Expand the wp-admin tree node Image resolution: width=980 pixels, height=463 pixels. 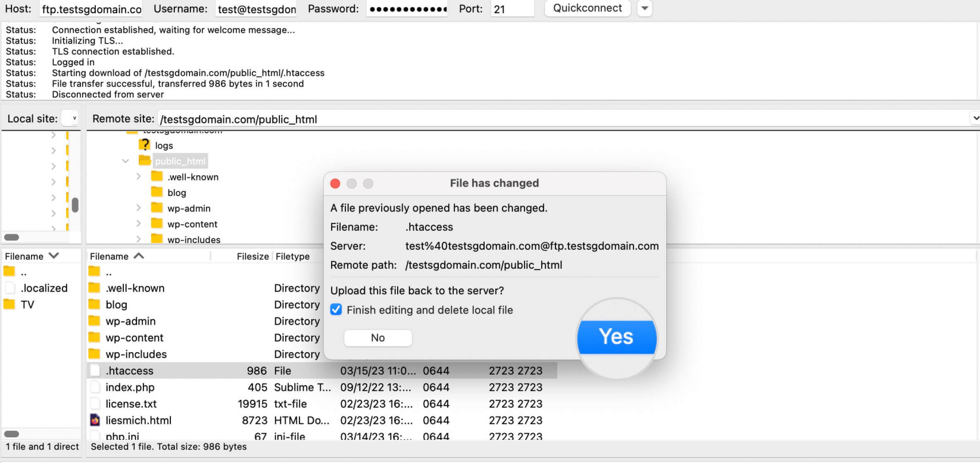pos(139,208)
